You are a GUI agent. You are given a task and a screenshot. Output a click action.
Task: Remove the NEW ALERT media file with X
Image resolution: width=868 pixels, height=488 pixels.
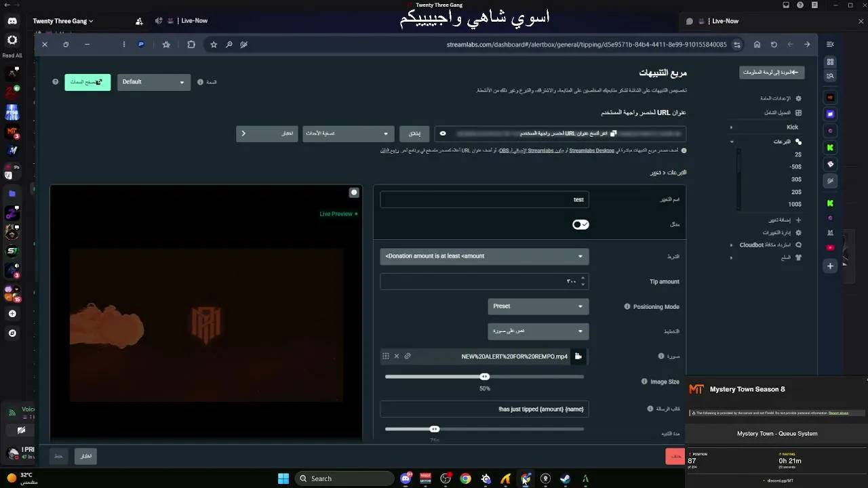tap(397, 357)
